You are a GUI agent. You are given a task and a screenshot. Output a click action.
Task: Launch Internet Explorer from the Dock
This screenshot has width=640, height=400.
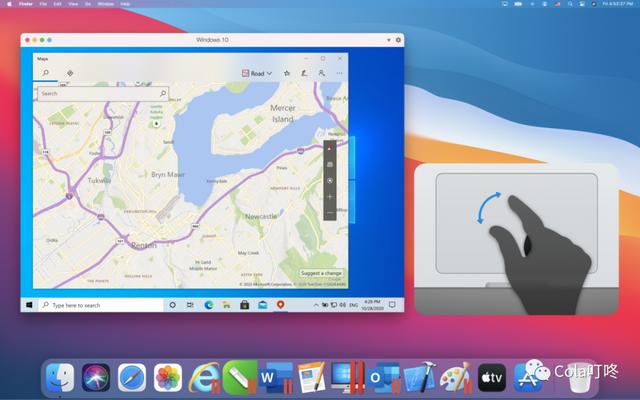click(204, 378)
